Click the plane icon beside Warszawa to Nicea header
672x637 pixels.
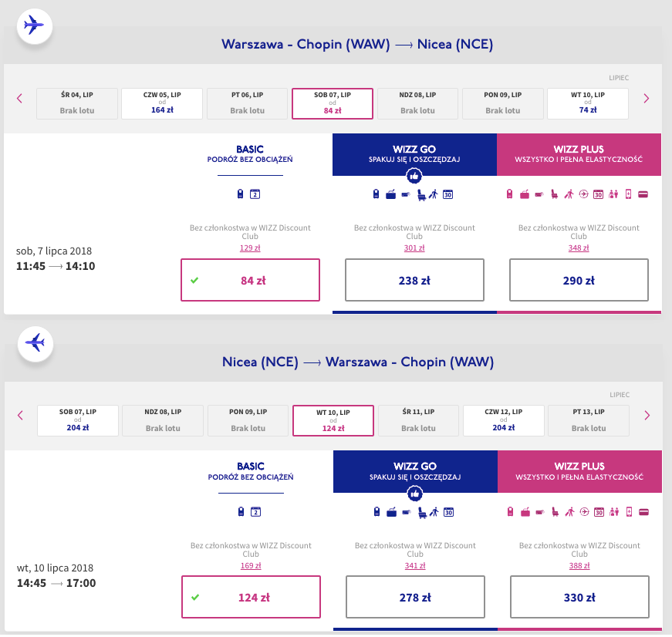34,25
